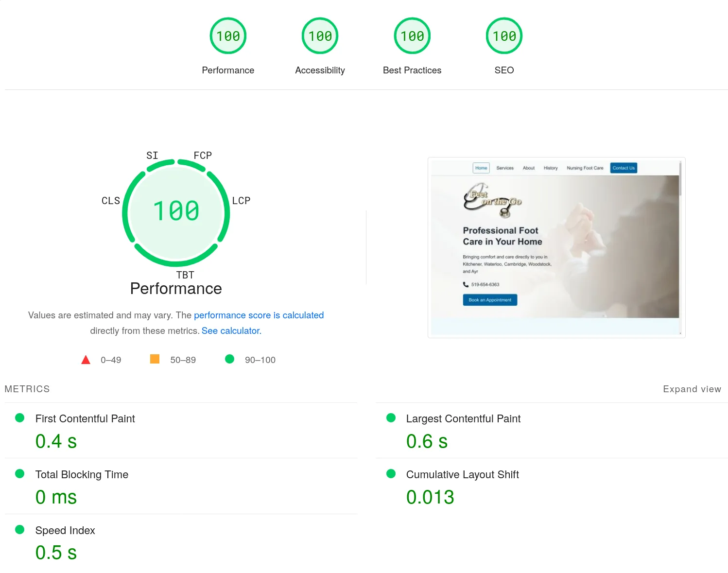Expand the Total Blocking Time metric
Viewport: 728px width, 573px height.
tap(181, 486)
